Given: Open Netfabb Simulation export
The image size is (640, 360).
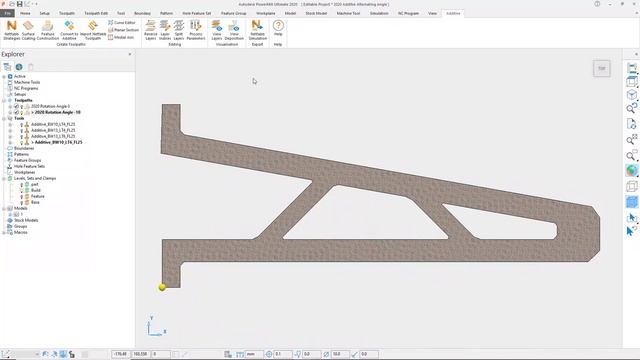Looking at the screenshot, I should [x=258, y=30].
